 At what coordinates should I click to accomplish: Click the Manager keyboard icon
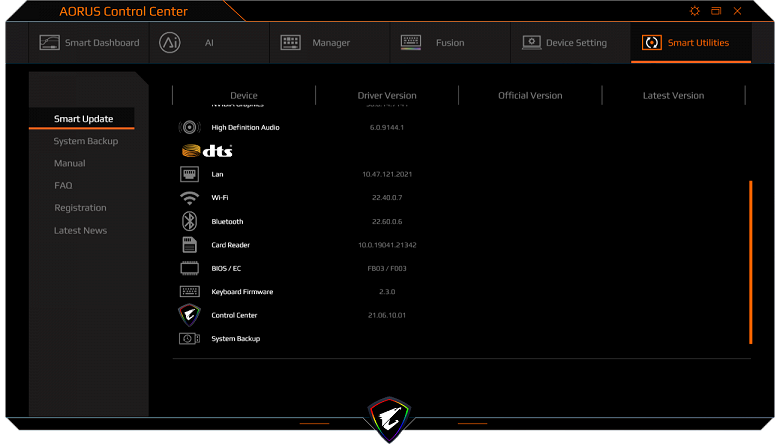(291, 42)
